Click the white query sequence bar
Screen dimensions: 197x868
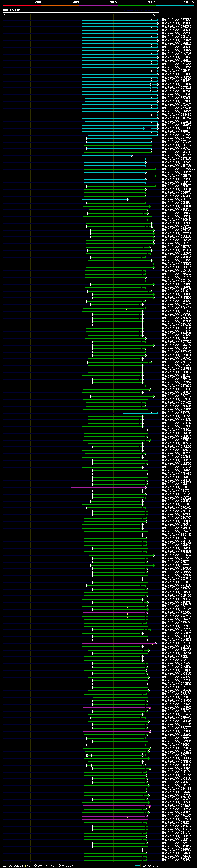click(81, 12)
